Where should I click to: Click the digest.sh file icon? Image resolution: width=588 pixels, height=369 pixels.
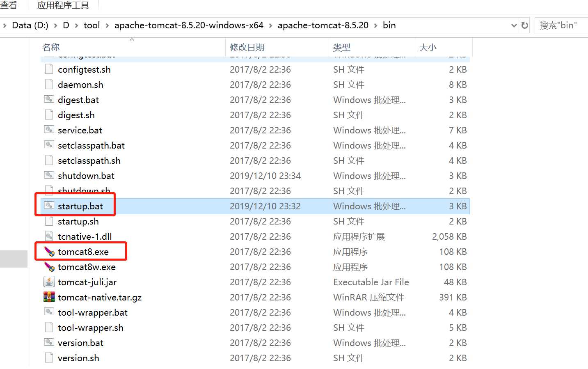(49, 115)
